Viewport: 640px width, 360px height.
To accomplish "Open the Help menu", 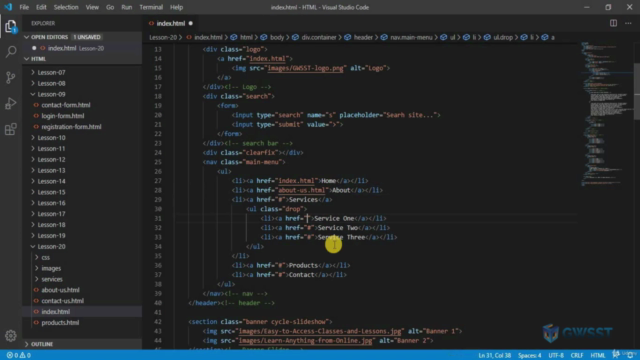I will (x=176, y=7).
